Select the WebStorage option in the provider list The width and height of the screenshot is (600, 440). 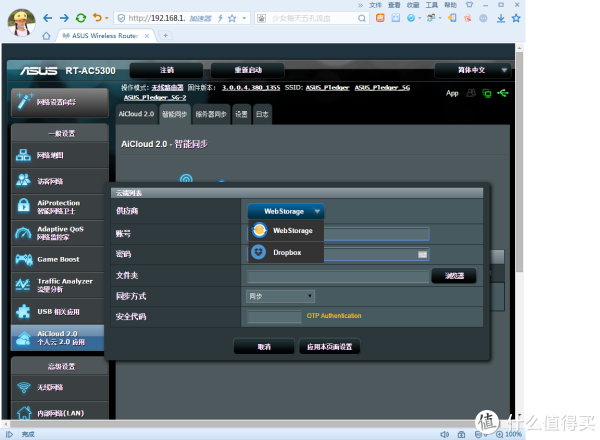click(x=286, y=231)
